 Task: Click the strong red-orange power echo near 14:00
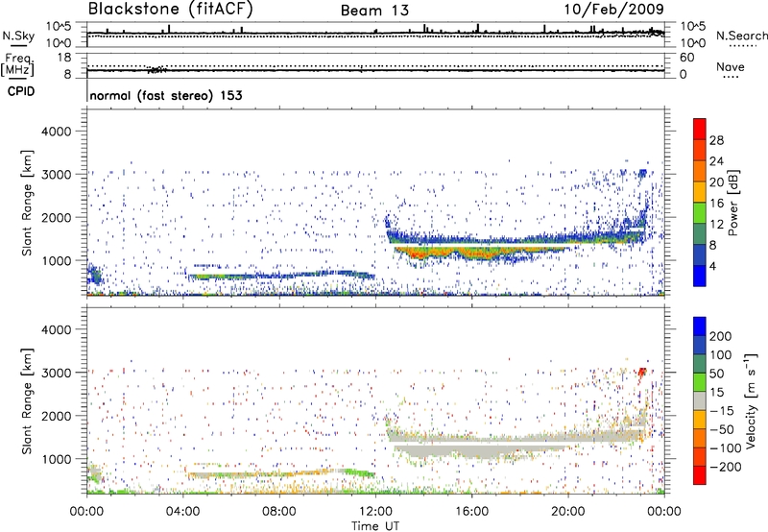click(x=417, y=254)
